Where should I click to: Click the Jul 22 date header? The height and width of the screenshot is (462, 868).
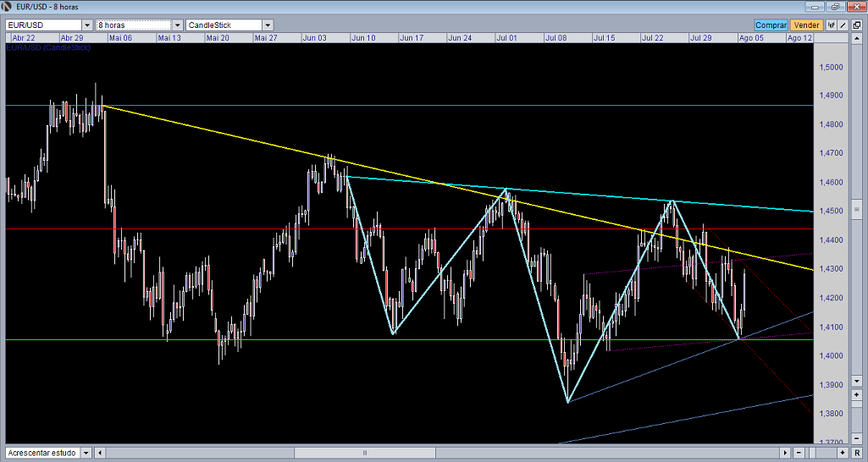click(x=652, y=37)
